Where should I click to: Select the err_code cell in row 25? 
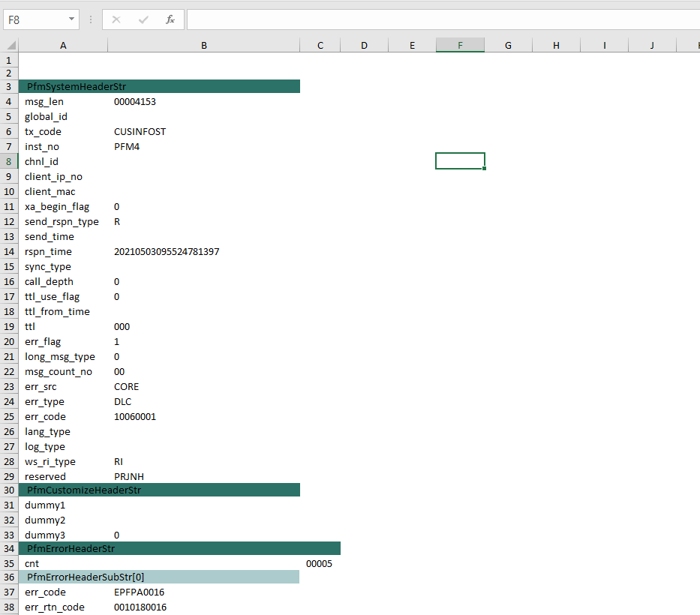45,417
